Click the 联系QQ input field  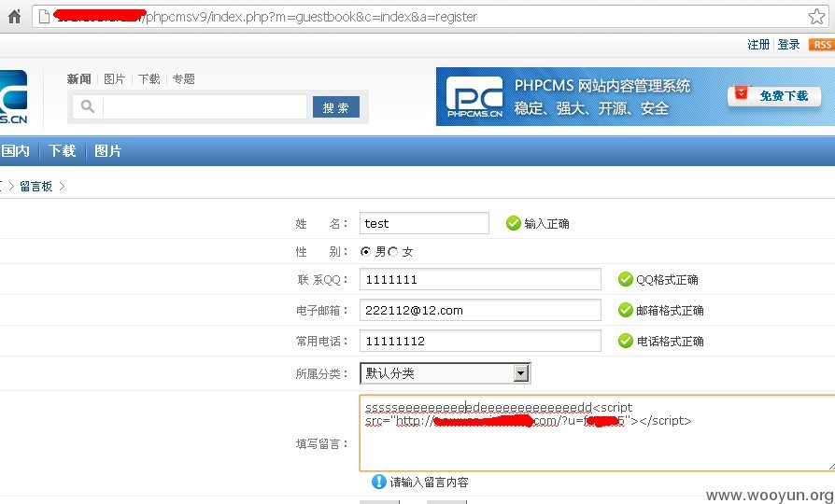pyautogui.click(x=480, y=279)
